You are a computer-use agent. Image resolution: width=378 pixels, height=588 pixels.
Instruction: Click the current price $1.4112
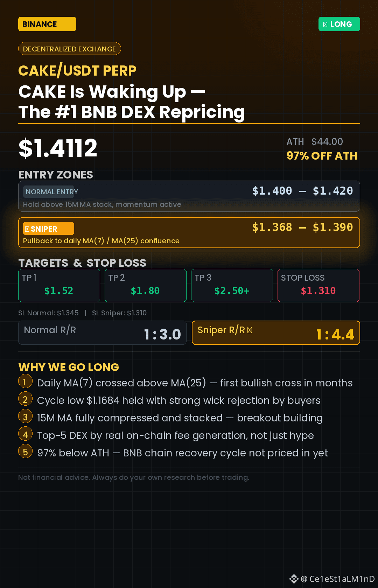(58, 148)
